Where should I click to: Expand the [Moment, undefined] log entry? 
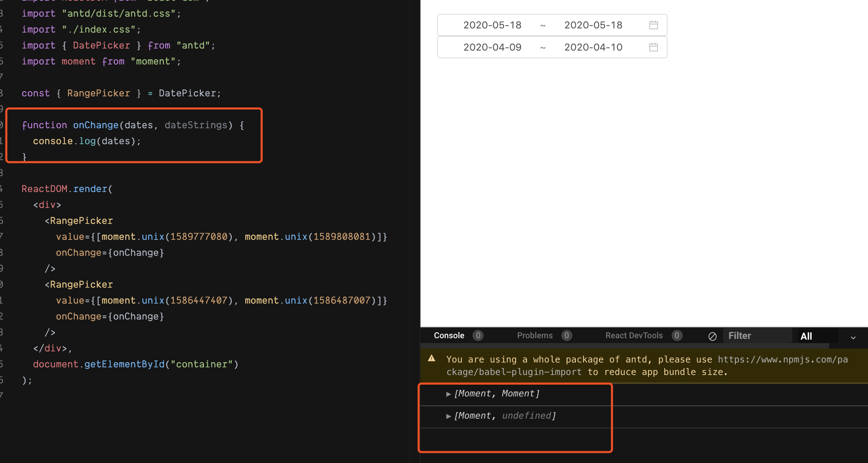[449, 416]
